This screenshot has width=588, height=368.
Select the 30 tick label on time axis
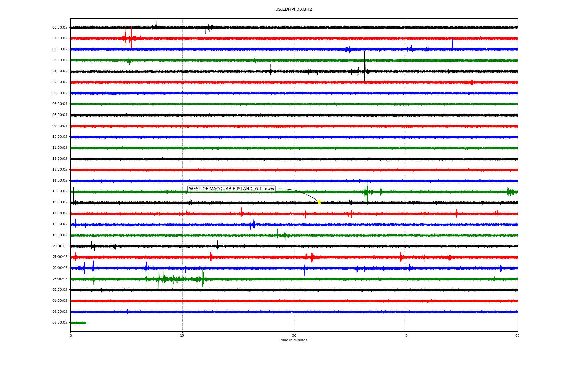click(294, 335)
